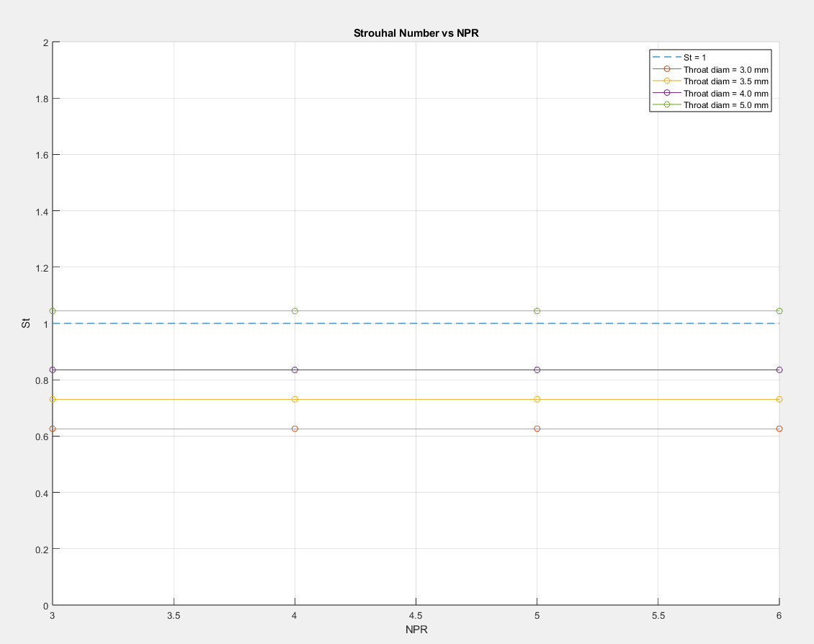Click legend entry 'Throat diam = 3.0 mm'
The image size is (814, 644).
coord(725,70)
